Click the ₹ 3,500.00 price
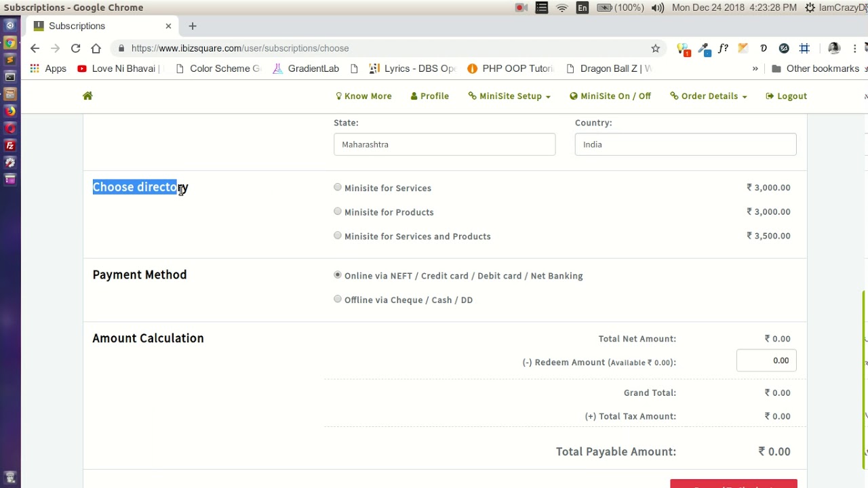 pos(768,236)
